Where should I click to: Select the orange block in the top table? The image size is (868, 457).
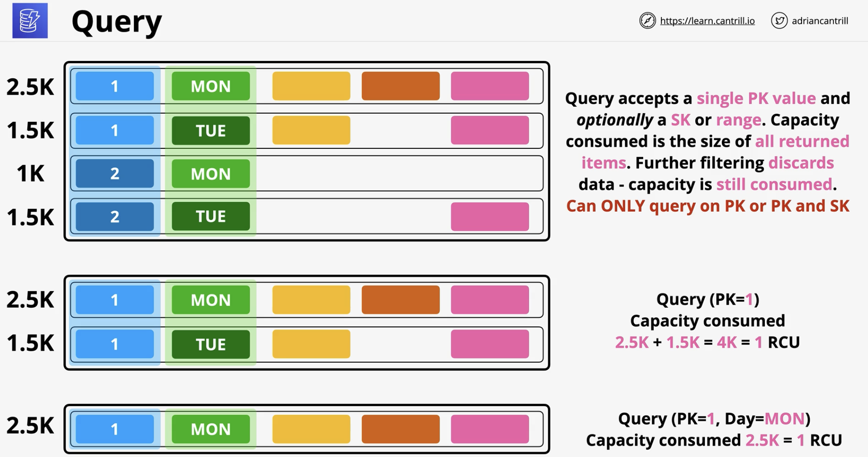(401, 86)
